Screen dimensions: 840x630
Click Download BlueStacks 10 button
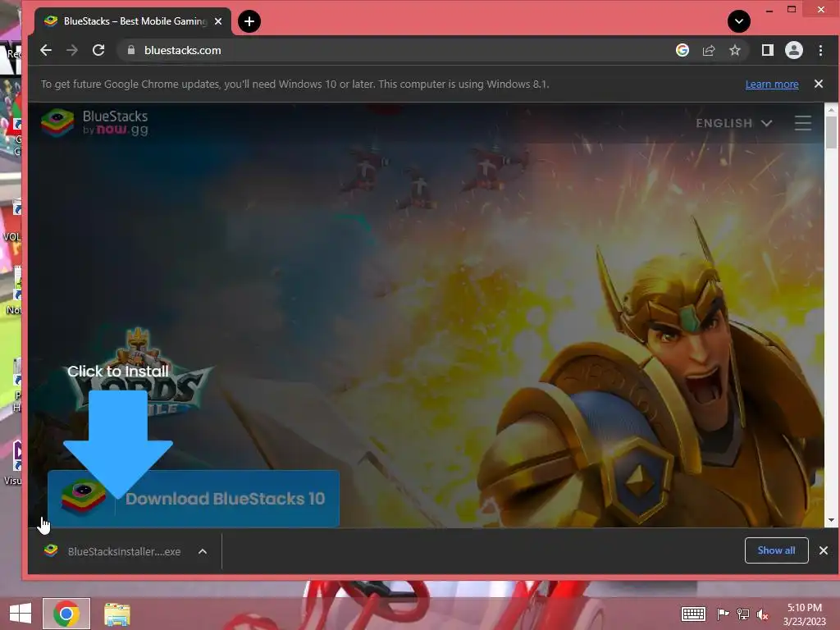click(194, 499)
